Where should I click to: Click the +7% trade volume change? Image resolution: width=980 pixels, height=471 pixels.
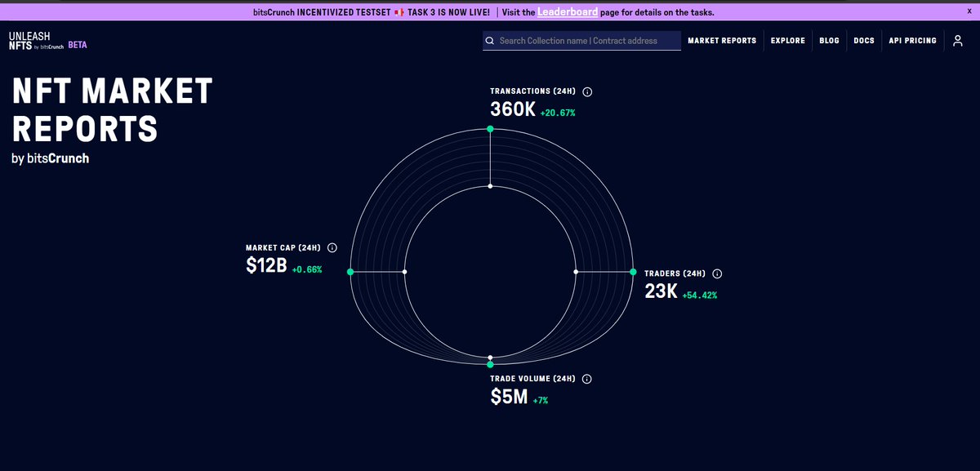point(541,401)
